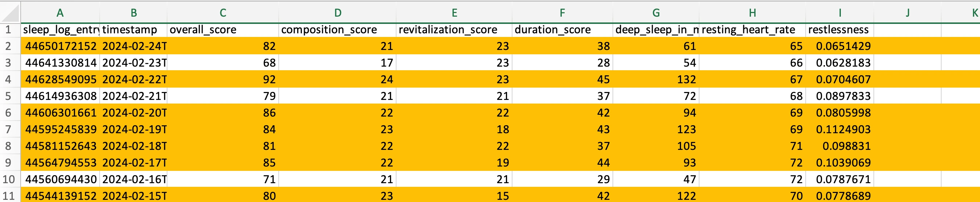Click the overall_score header cell
The image size is (980, 202).
coord(223,30)
